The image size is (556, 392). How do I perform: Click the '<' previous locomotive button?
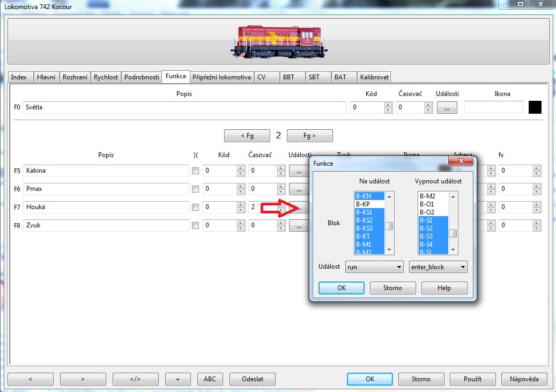click(30, 379)
